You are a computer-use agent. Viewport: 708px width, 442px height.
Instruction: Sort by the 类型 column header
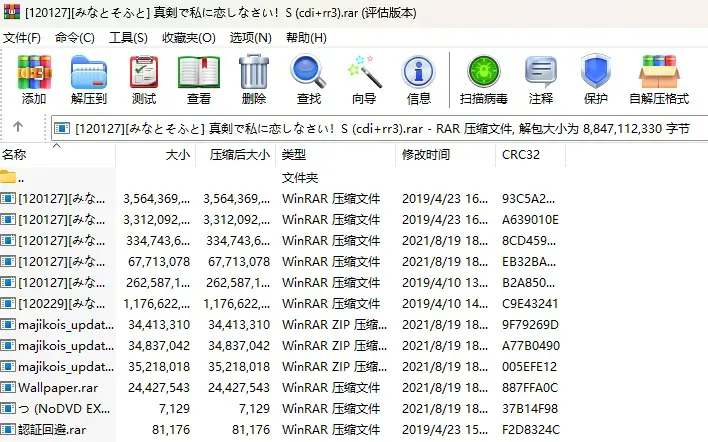(335, 155)
